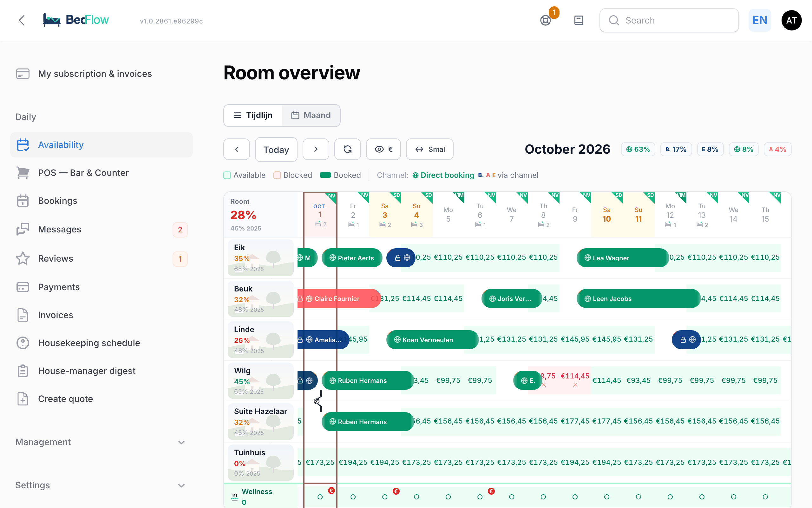The image size is (812, 508).
Task: Open the support lifebuoy icon with notification badge
Action: coord(546,20)
